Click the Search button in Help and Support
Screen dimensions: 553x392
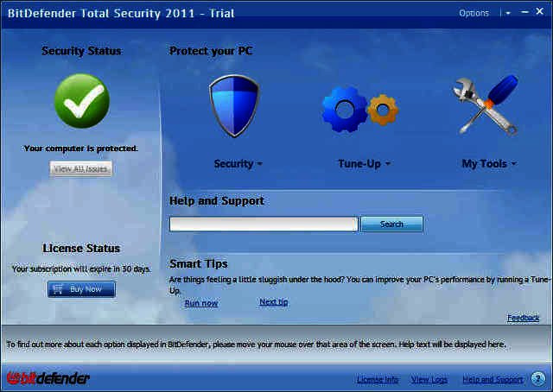[x=391, y=224]
